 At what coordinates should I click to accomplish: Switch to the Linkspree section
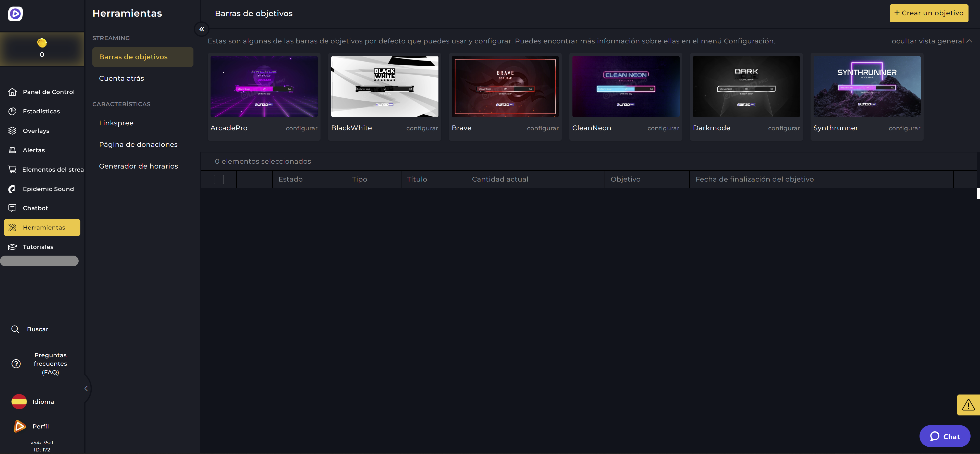click(116, 123)
